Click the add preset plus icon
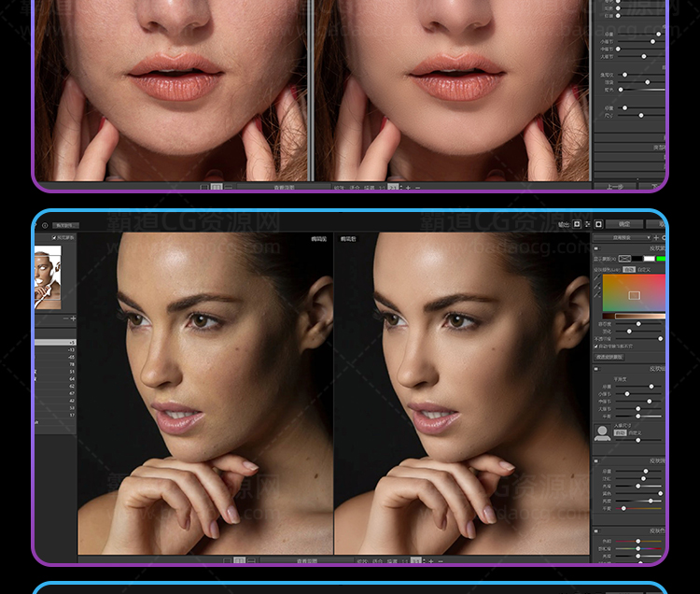This screenshot has height=594, width=700. click(x=656, y=237)
